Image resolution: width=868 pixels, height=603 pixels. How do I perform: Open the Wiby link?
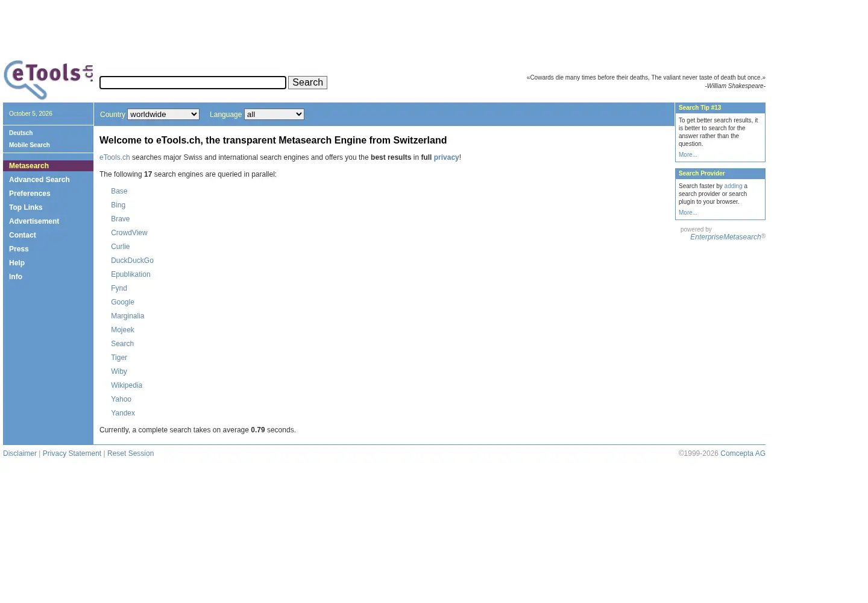tap(119, 371)
